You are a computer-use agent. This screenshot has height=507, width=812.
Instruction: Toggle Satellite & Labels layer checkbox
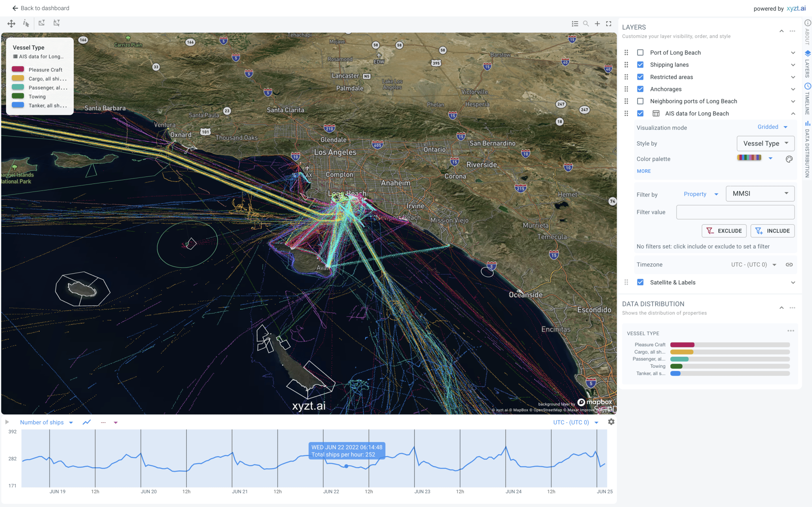tap(640, 283)
